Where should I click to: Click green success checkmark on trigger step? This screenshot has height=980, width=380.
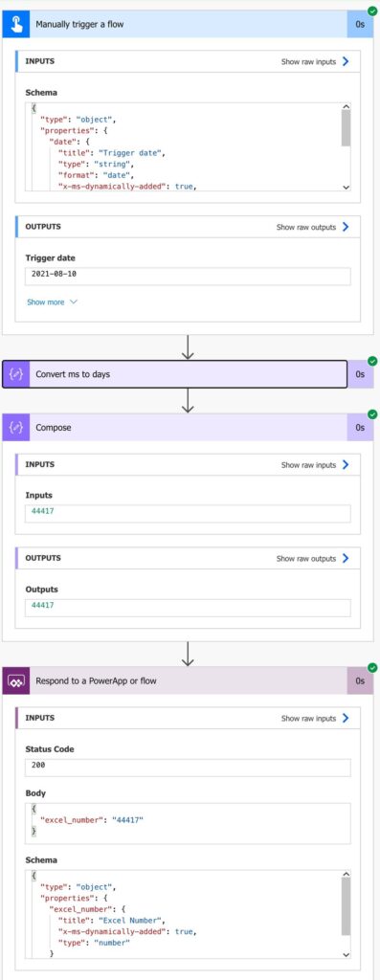point(372,11)
